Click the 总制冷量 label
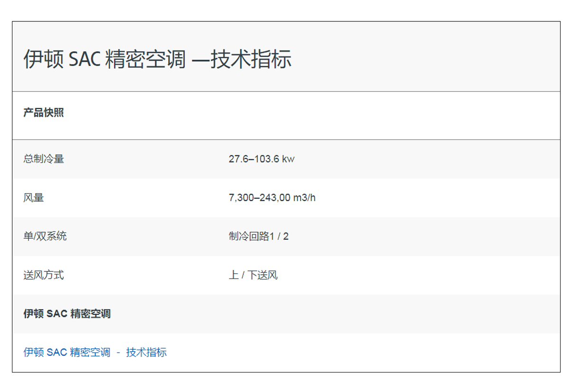Viewport: 570px width, 392px height. click(x=44, y=159)
